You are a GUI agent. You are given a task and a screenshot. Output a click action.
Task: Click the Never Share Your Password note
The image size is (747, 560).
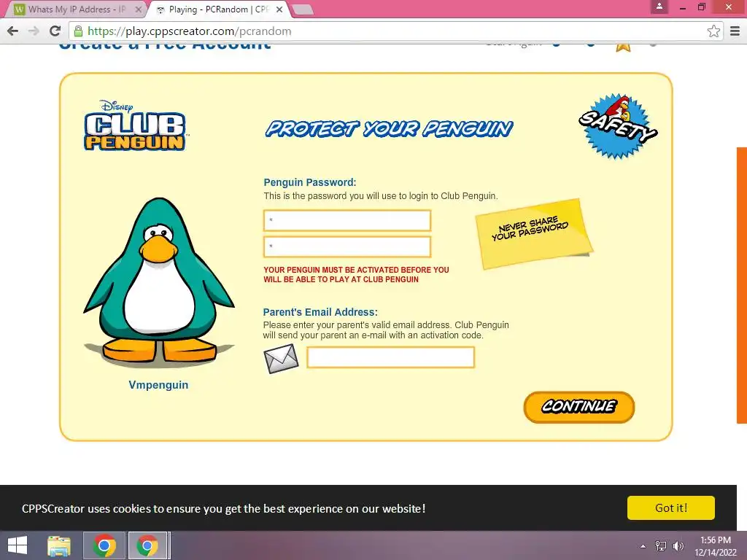[533, 233]
